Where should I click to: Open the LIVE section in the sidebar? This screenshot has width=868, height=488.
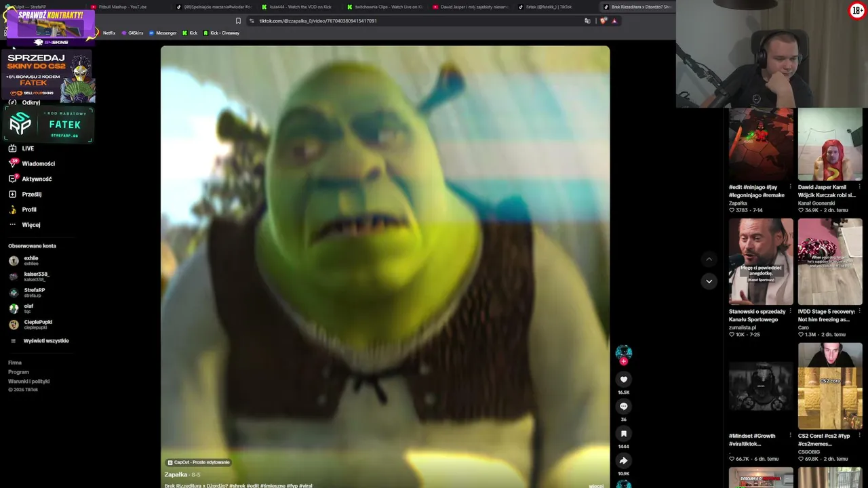click(21, 148)
